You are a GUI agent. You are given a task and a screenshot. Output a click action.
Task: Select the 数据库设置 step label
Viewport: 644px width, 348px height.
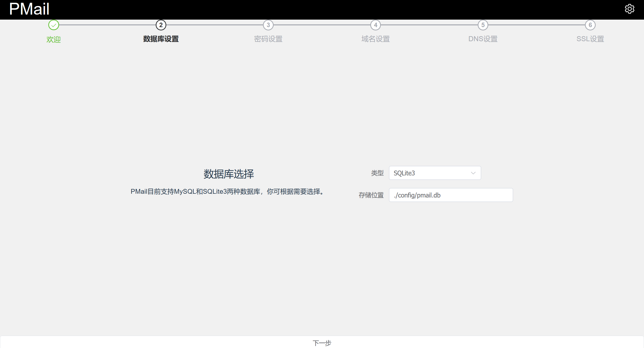coord(161,39)
